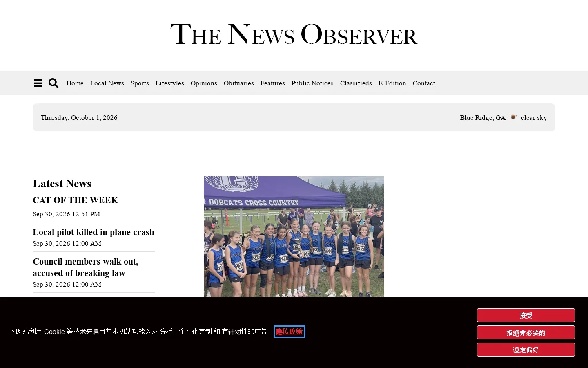
Task: Select Obituaries in the navigation bar
Action: coord(238,83)
